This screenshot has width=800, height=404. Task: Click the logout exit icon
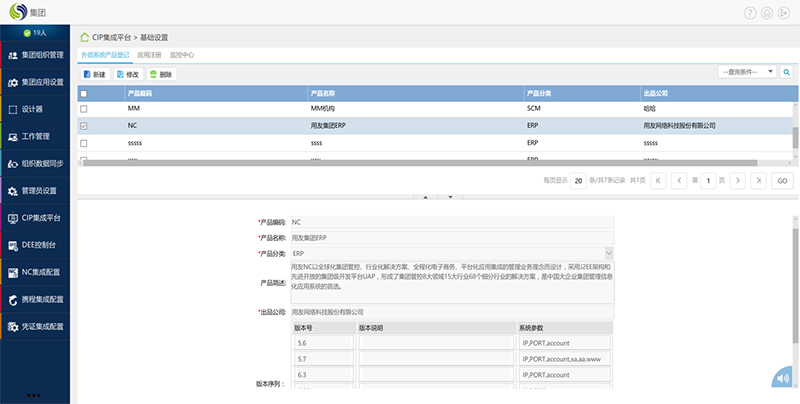coord(784,13)
